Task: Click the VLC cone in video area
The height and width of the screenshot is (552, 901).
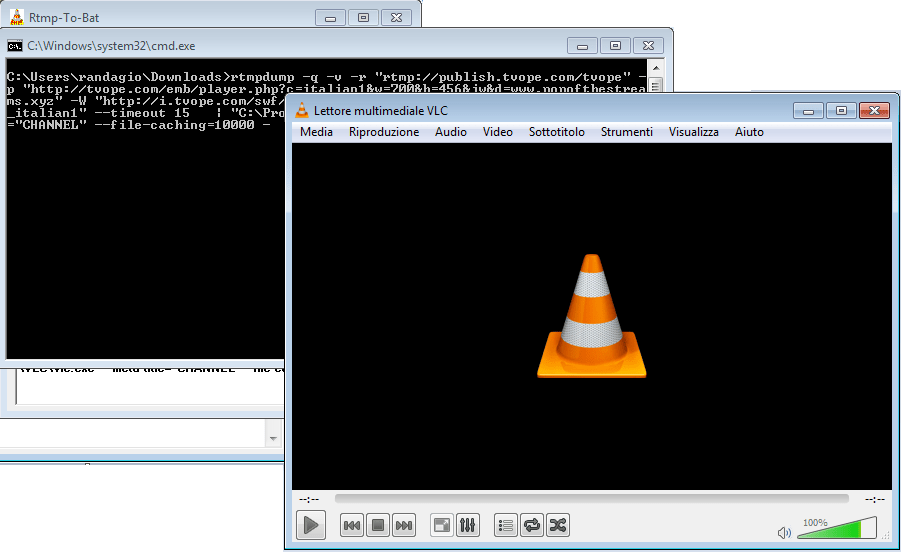Action: pyautogui.click(x=592, y=316)
